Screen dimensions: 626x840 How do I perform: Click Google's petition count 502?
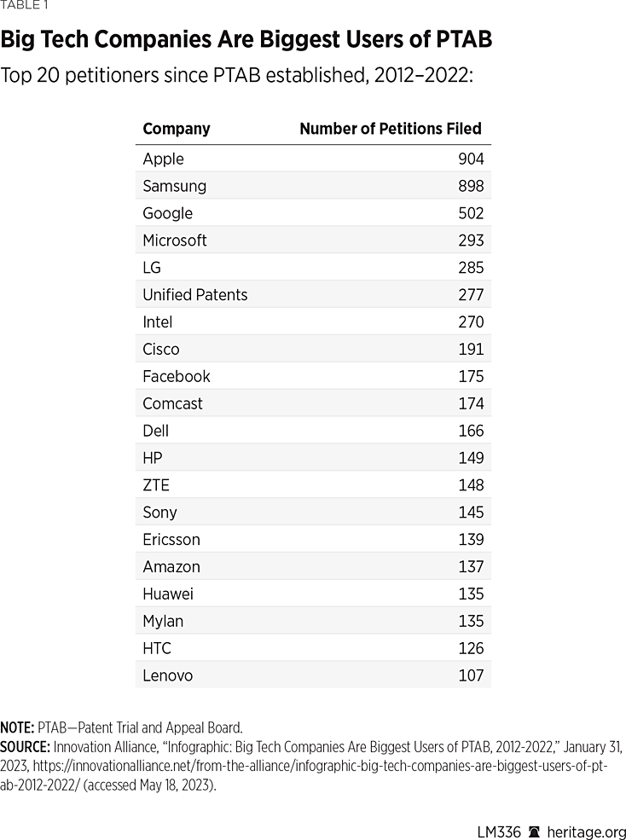coord(470,213)
